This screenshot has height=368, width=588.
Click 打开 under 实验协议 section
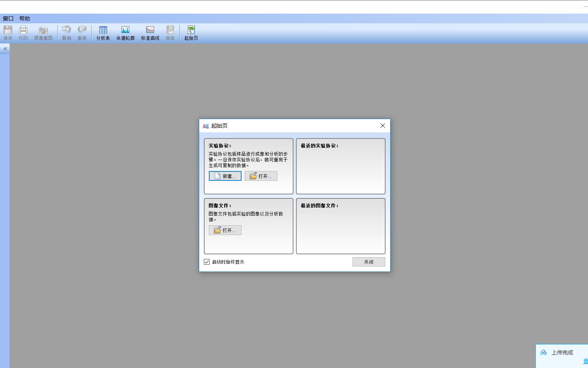pos(261,176)
